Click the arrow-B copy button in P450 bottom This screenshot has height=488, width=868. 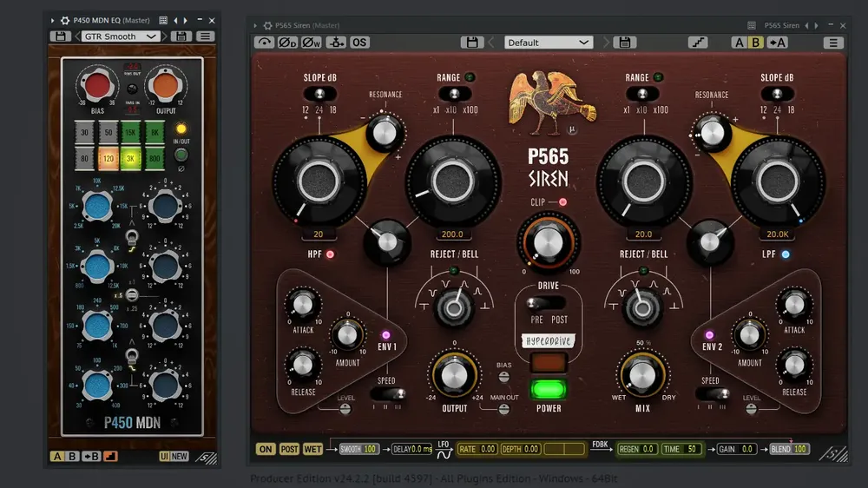click(x=91, y=457)
